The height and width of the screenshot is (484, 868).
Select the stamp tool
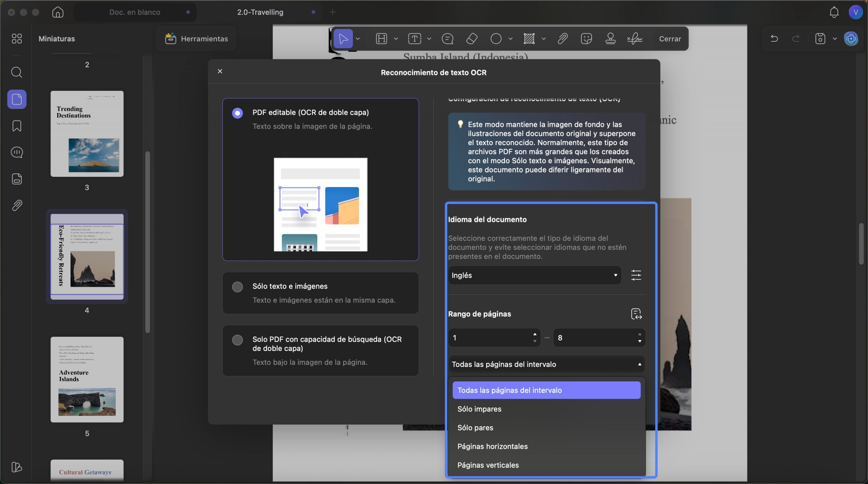(x=610, y=39)
